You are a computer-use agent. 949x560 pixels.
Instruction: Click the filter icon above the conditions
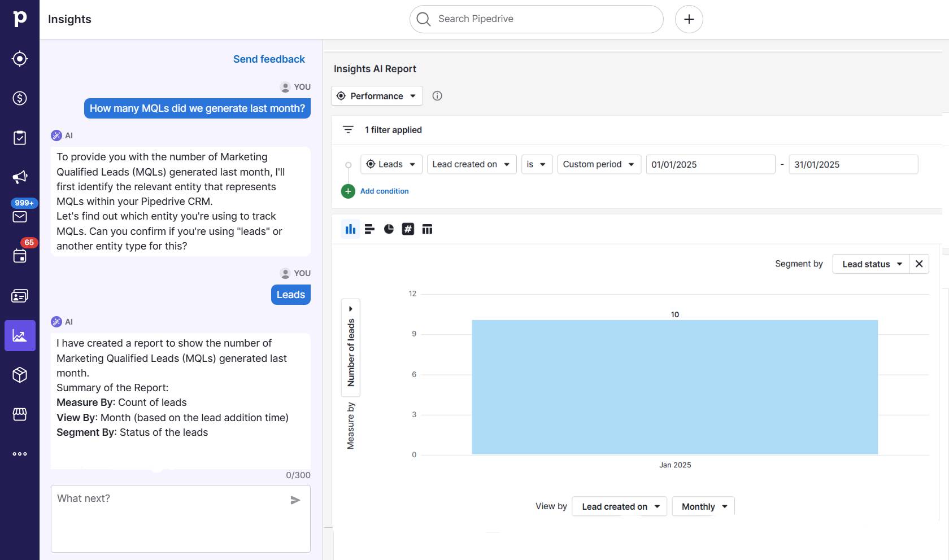click(348, 129)
